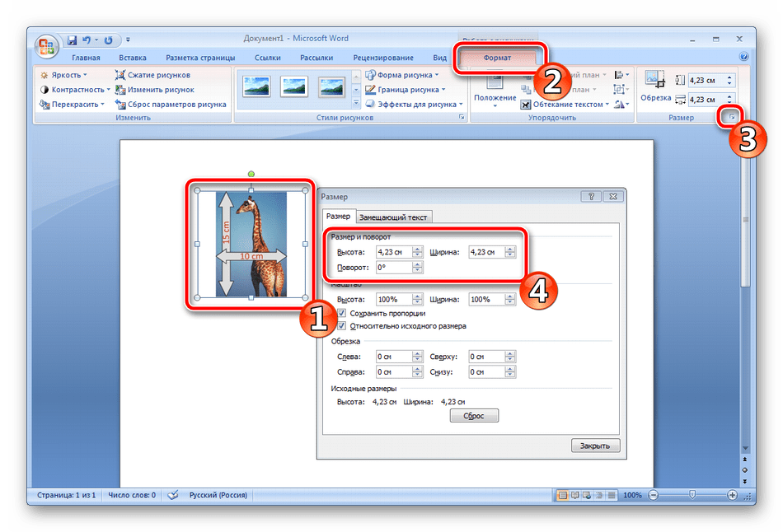Click the Закрыть button
Screen dimensions: 783x532
pyautogui.click(x=595, y=446)
